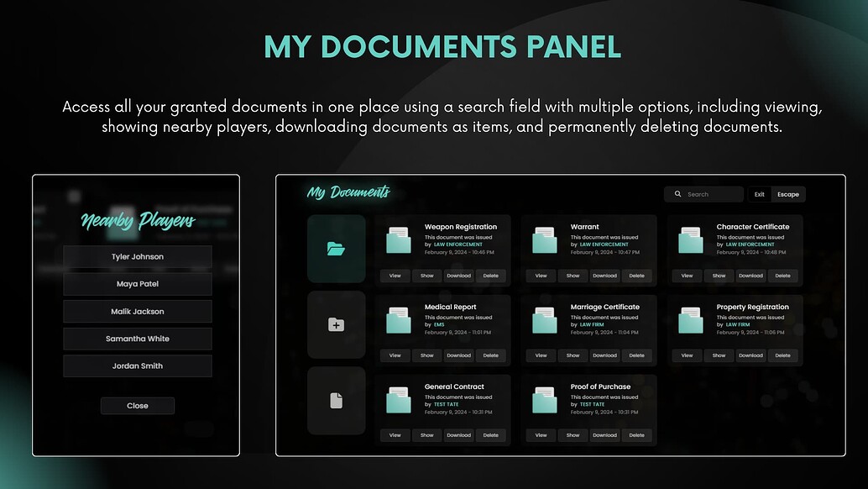Click the Warrant document folder icon
Image resolution: width=868 pixels, height=489 pixels.
543,240
